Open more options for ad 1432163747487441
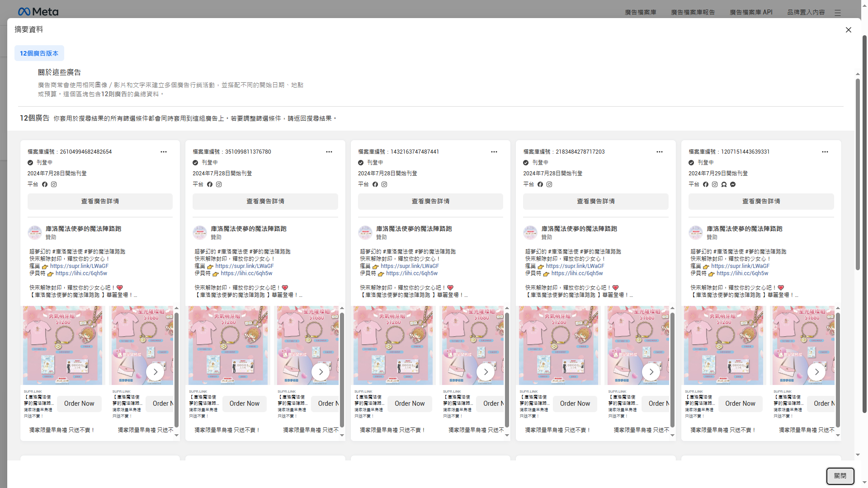The image size is (868, 488). click(x=494, y=152)
